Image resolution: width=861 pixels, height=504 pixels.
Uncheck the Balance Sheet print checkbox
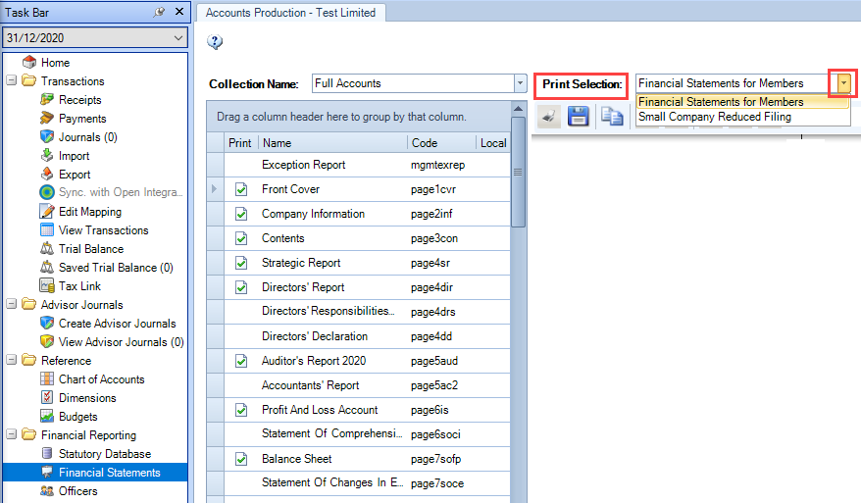(x=241, y=459)
